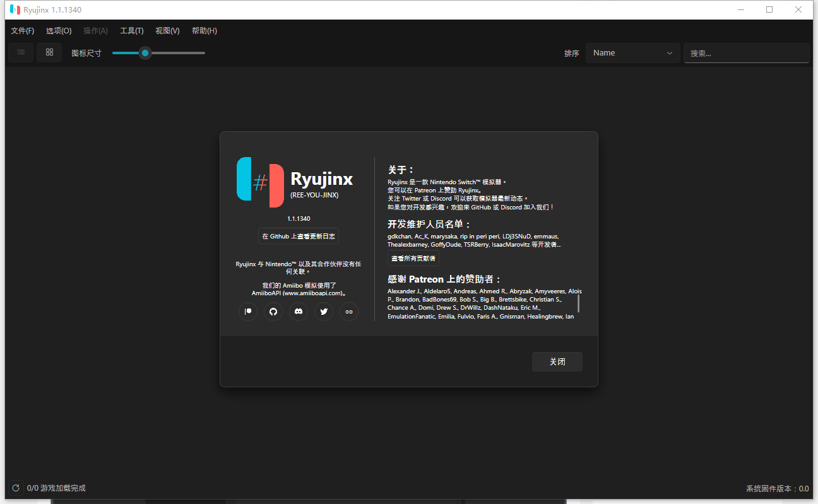Open the 工具(T) menu
The image size is (818, 504).
131,30
